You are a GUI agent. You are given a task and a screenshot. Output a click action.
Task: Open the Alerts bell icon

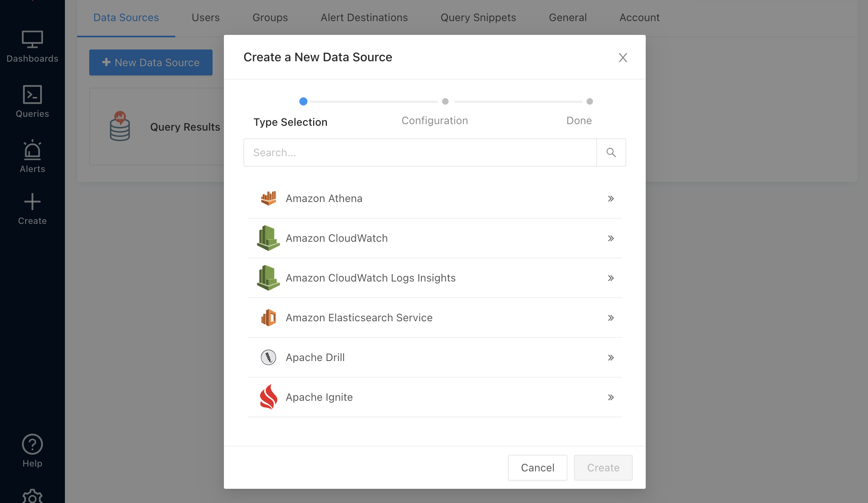[x=32, y=150]
